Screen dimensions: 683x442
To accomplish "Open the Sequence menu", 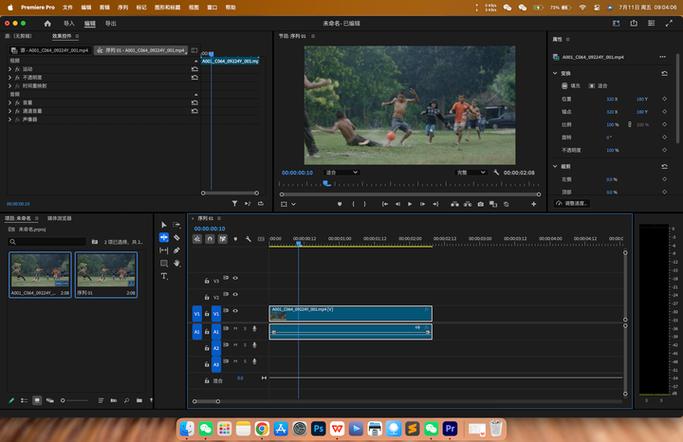I will (123, 7).
